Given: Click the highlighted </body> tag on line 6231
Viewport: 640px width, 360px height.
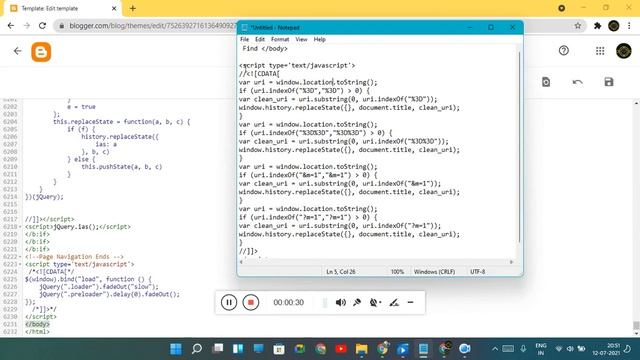Looking at the screenshot, I should click(x=37, y=324).
